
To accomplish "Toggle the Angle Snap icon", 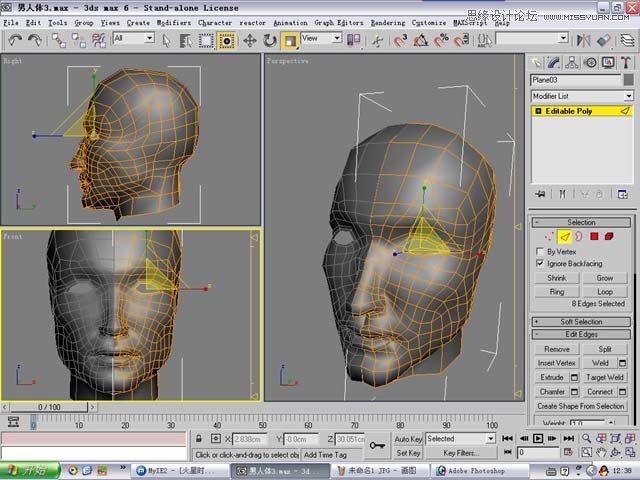I will point(420,40).
